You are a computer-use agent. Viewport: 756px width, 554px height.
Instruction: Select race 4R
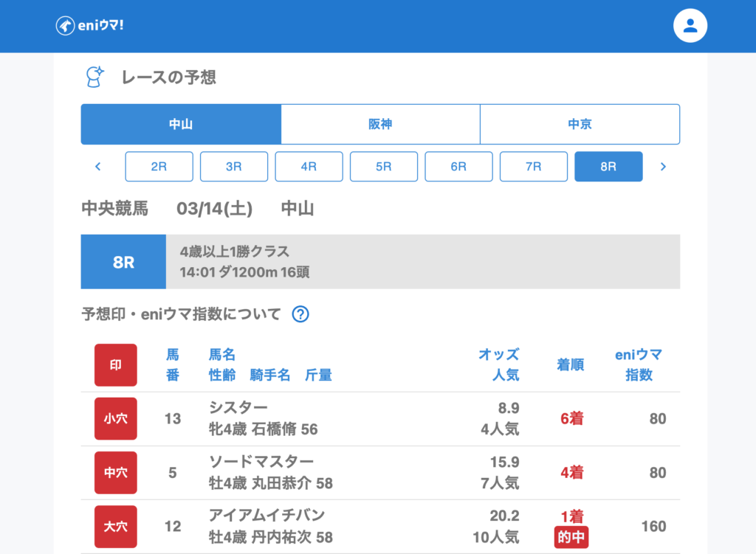tap(309, 167)
